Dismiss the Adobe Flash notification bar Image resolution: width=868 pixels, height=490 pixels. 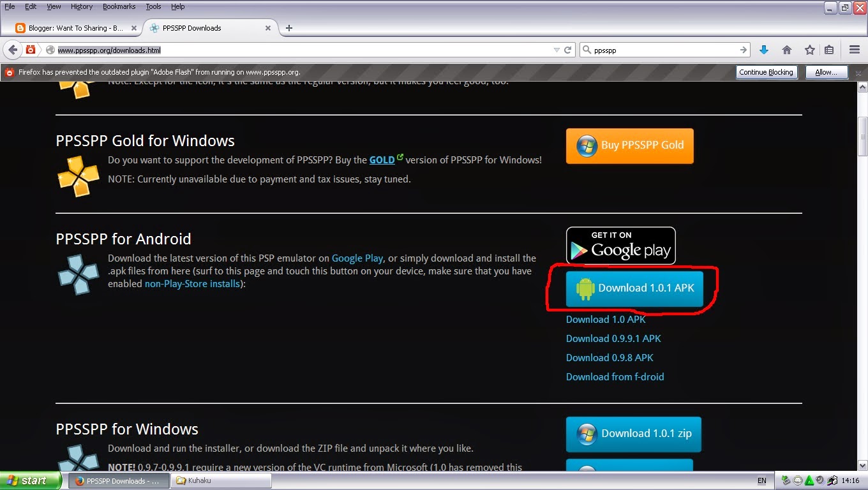(x=858, y=72)
